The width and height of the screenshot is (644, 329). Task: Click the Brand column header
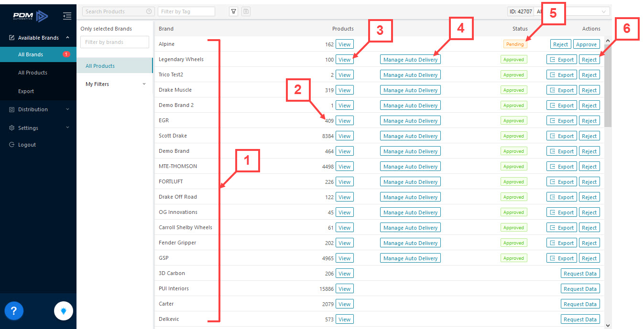click(166, 29)
